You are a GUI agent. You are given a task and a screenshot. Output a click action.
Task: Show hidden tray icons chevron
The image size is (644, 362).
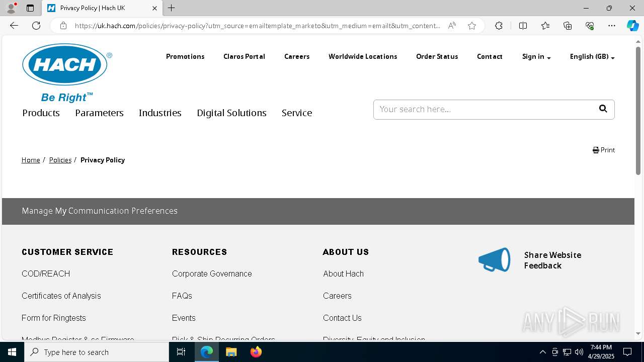point(543,352)
